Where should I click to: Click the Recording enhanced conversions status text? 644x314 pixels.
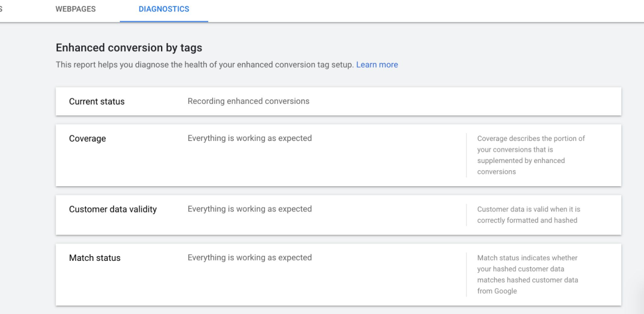click(x=249, y=101)
